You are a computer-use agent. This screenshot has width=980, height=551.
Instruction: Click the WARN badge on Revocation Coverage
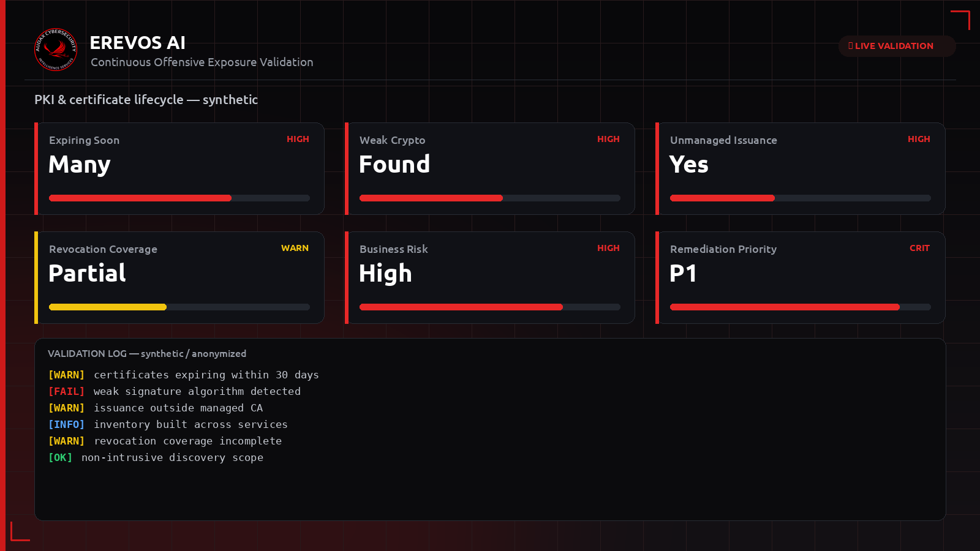coord(295,248)
